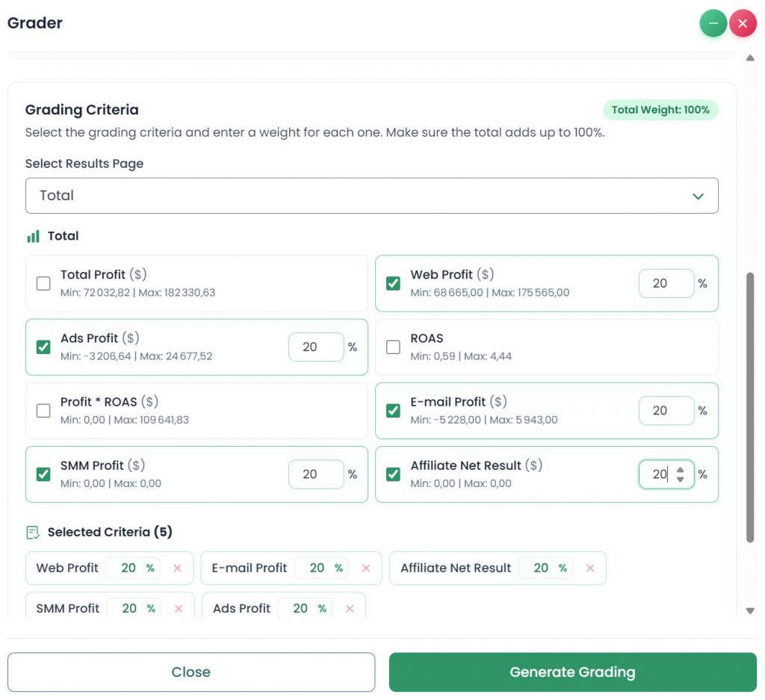Click the vertical scrollbar thumb
Screen dimensions: 765x700
[750, 407]
